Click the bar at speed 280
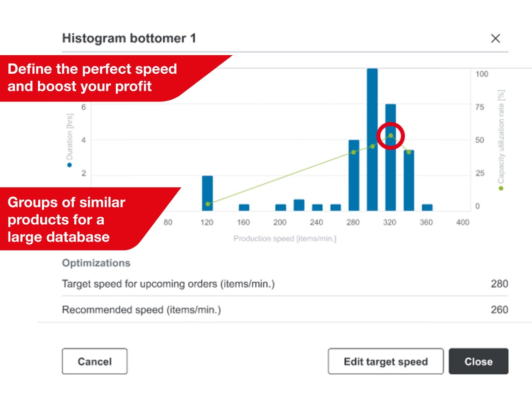The image size is (532, 399). [x=354, y=175]
